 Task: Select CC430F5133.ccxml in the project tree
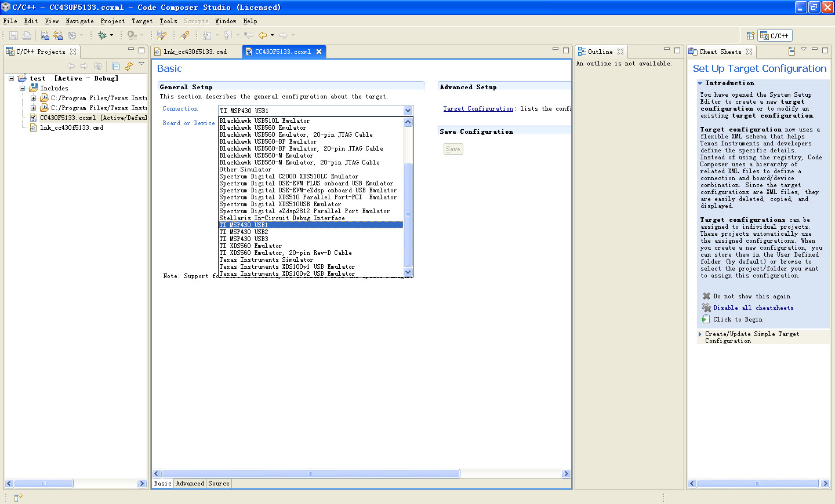89,118
